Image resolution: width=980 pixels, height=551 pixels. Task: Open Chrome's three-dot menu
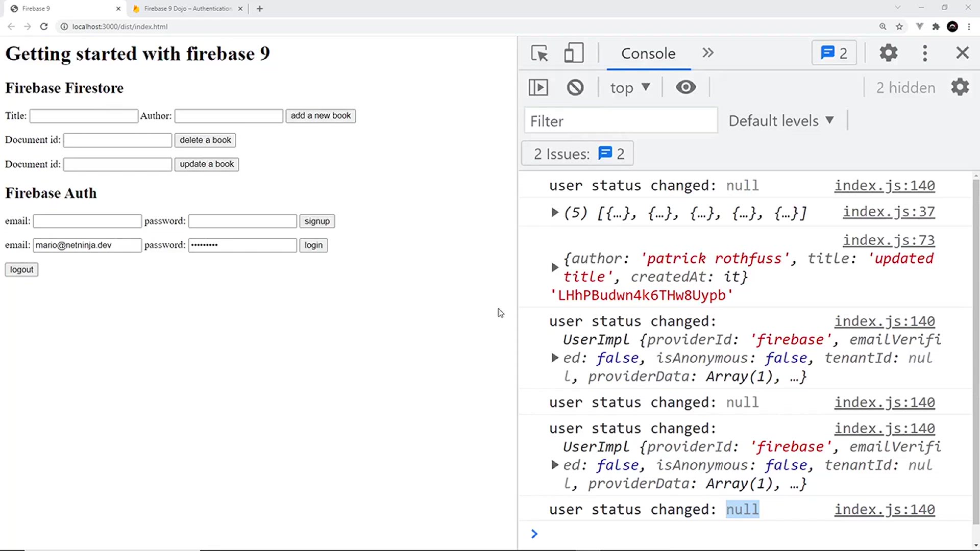[969, 27]
